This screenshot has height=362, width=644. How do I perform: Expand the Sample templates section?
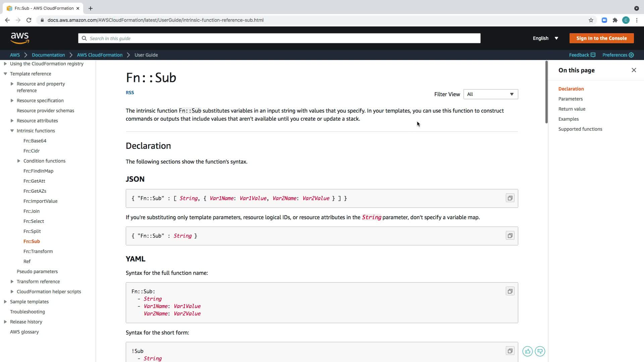(5, 302)
